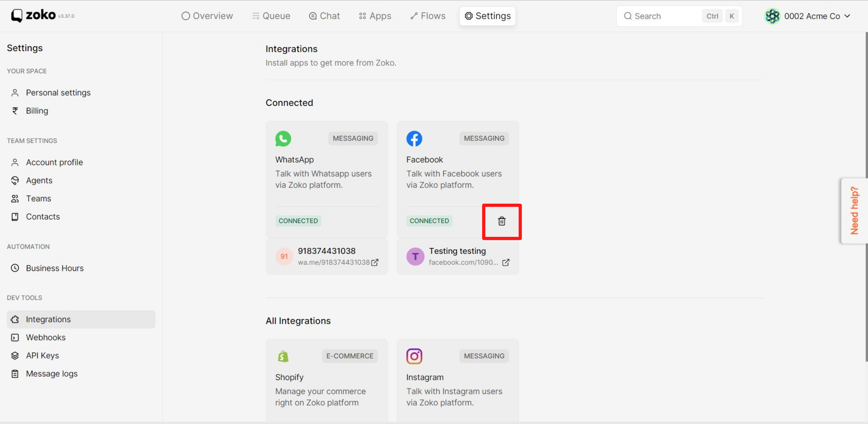Image resolution: width=868 pixels, height=424 pixels.
Task: Click the Zoko logo in header
Action: tap(33, 16)
